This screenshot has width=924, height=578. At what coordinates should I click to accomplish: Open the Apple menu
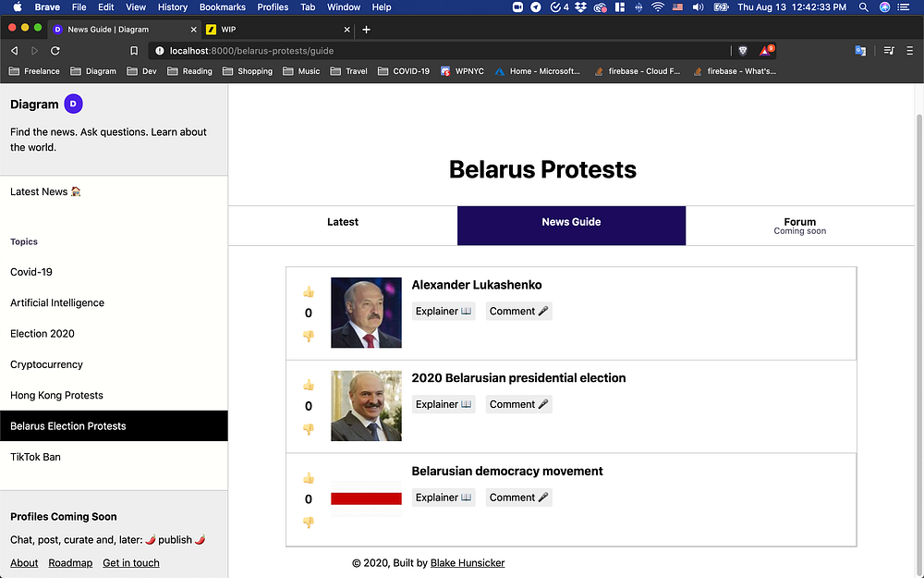point(17,7)
